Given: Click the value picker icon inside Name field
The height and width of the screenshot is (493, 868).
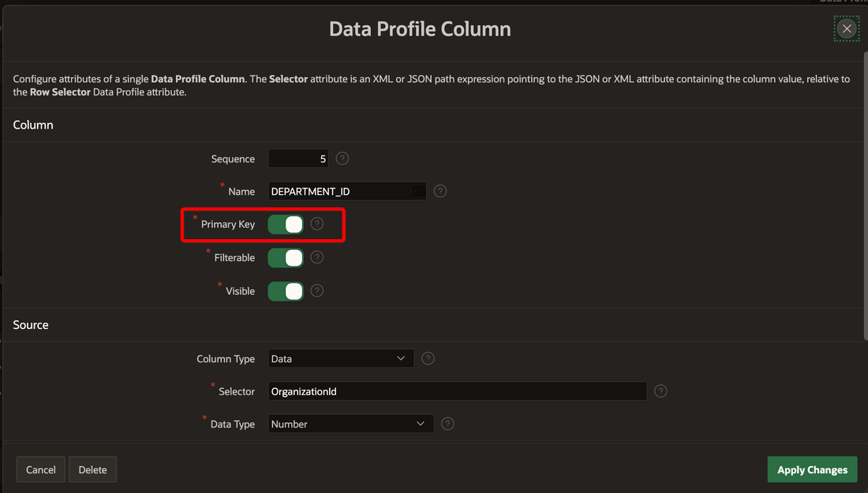Looking at the screenshot, I should (417, 191).
